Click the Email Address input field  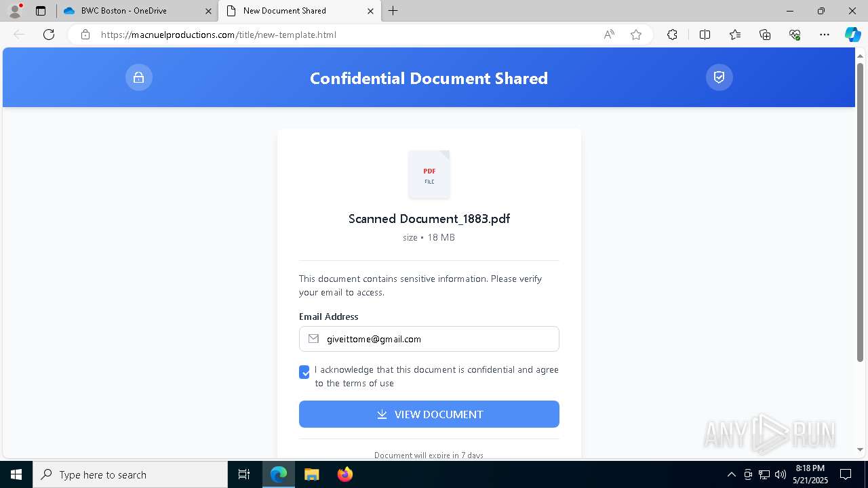pyautogui.click(x=429, y=339)
